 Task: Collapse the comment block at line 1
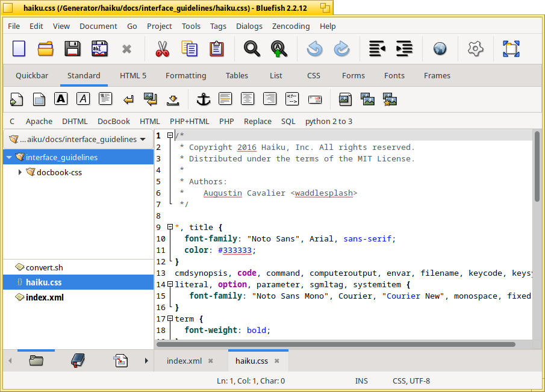tap(170, 135)
